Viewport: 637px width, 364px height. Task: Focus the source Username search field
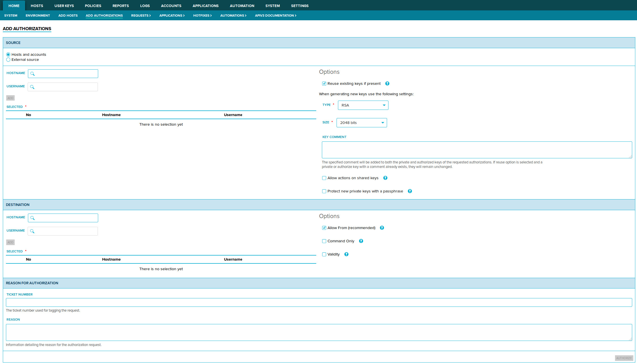click(63, 87)
